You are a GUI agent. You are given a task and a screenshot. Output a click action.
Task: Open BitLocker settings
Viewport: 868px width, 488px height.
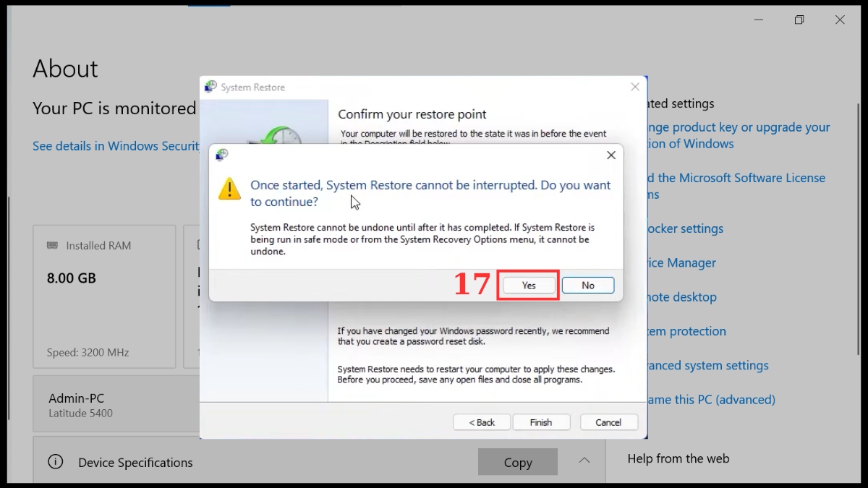click(x=680, y=228)
